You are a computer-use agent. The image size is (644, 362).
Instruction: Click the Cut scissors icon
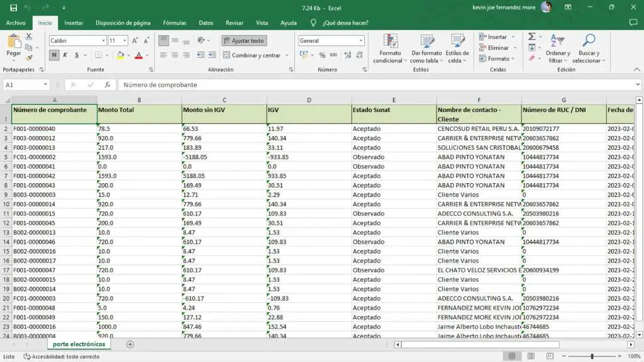pyautogui.click(x=28, y=37)
